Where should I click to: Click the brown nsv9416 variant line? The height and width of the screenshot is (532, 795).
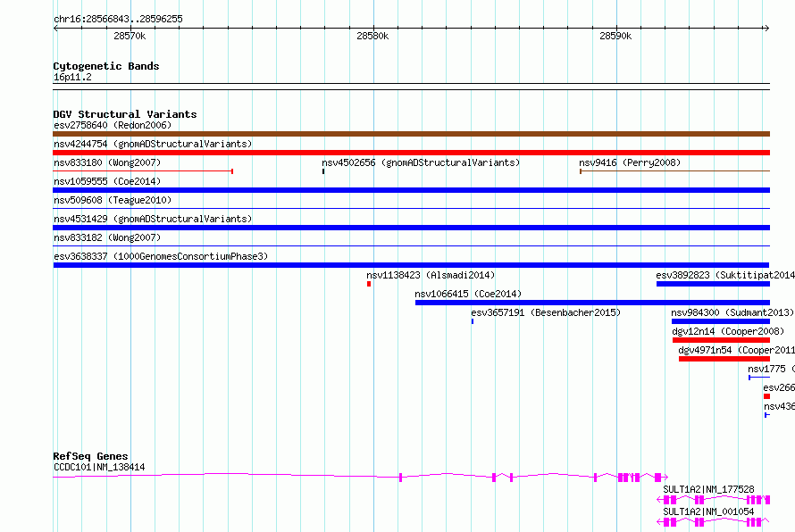click(674, 171)
